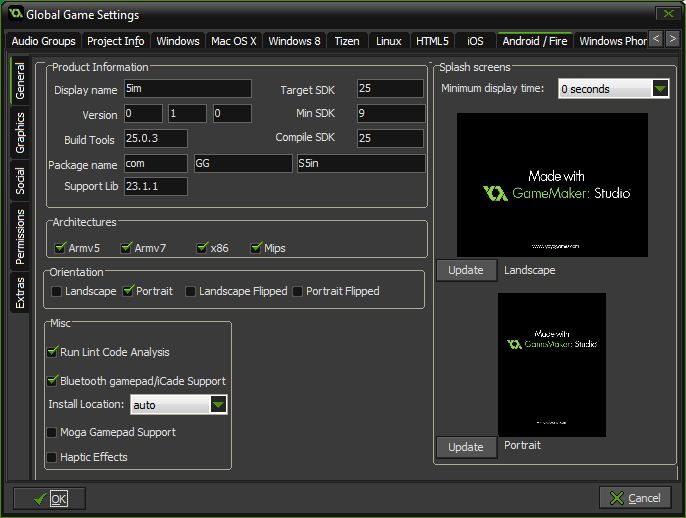Image resolution: width=686 pixels, height=518 pixels.
Task: Close the Global Game Settings window
Action: [x=668, y=14]
